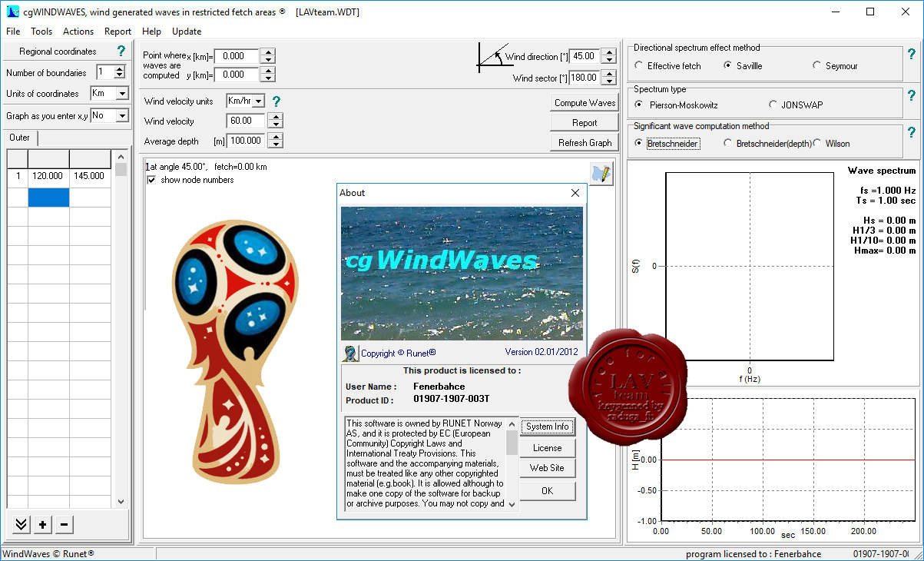Click the Wind direction input field
The image size is (924, 561).
[x=585, y=56]
